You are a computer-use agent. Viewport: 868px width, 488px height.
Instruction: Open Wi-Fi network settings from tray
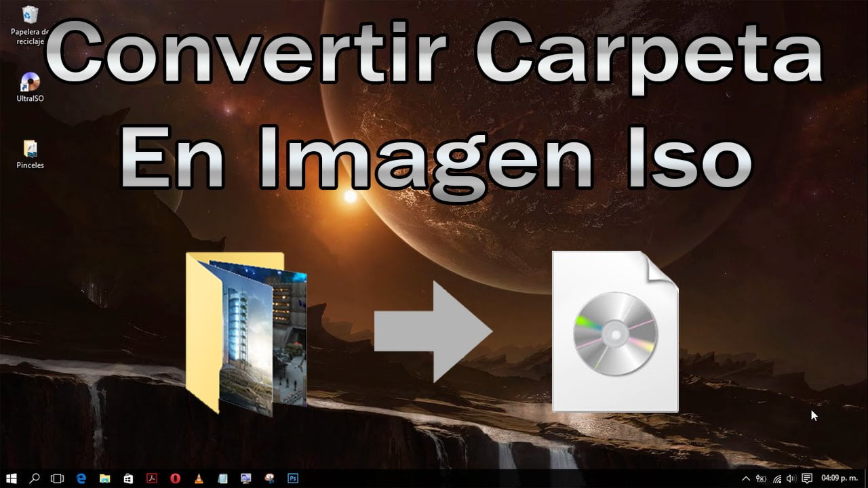click(776, 478)
